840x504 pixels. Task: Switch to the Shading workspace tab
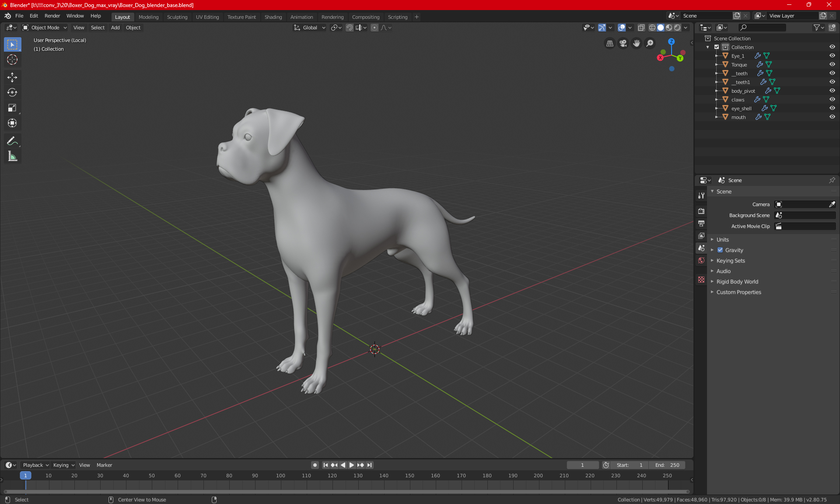(273, 17)
